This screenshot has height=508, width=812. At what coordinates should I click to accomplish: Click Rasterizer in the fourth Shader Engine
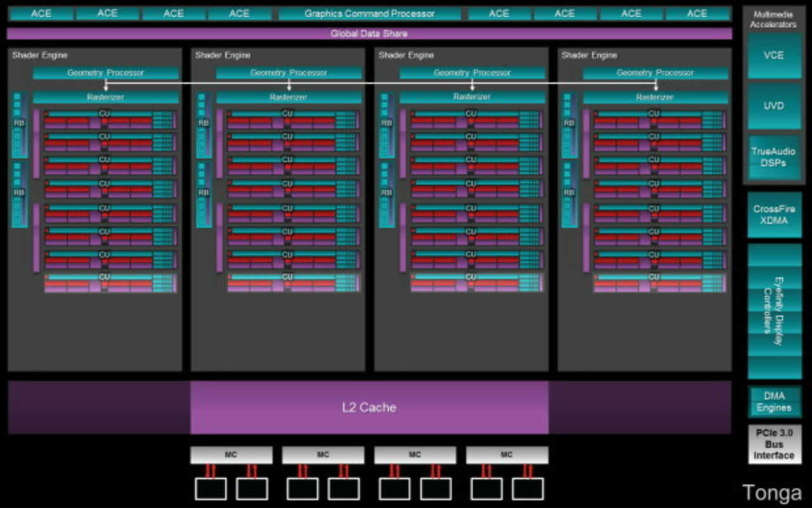coord(655,98)
